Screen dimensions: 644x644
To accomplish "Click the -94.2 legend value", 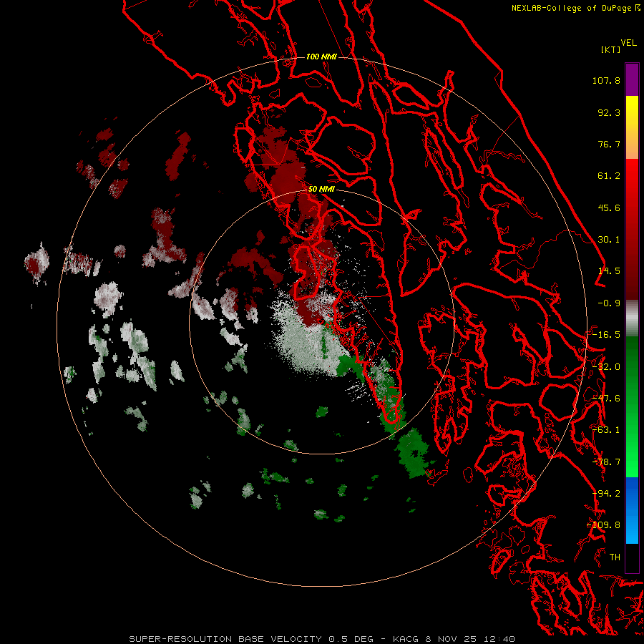I will pos(606,494).
